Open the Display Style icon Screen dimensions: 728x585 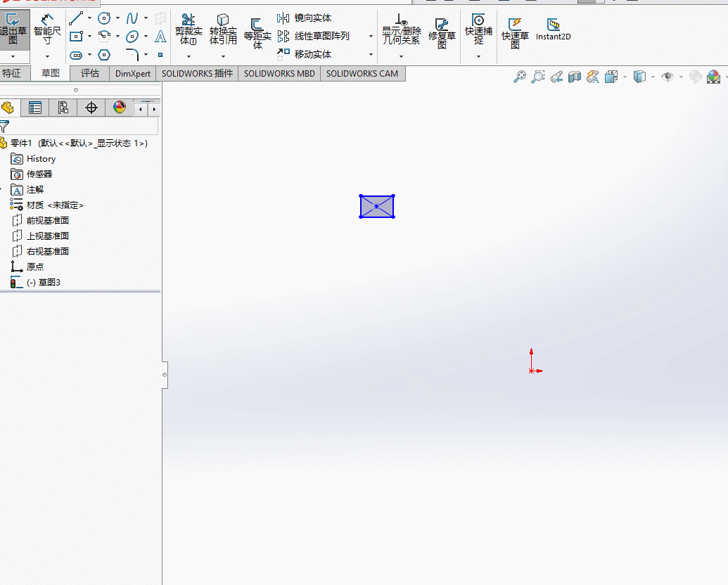[x=640, y=77]
